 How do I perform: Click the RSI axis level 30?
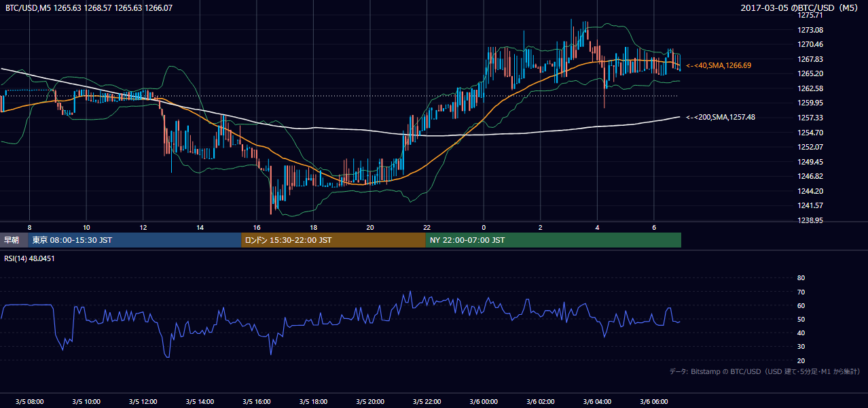click(x=801, y=347)
